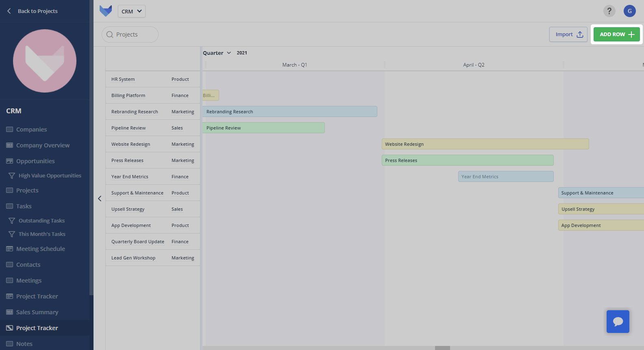Open the user avatar G menu
644x350 pixels.
pos(629,11)
